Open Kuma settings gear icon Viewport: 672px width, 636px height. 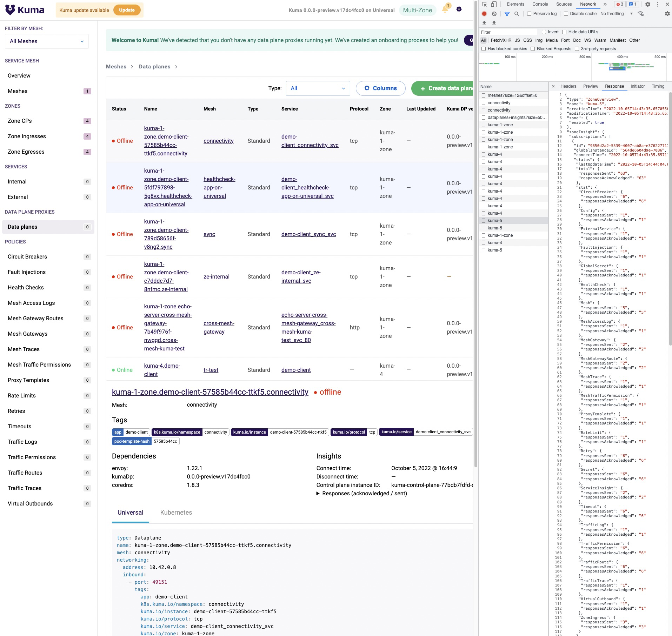point(459,9)
